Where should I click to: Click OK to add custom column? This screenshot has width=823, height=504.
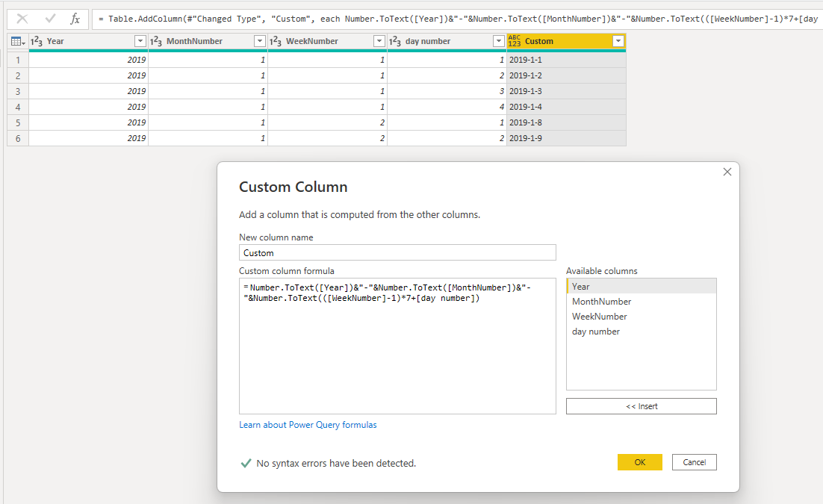tap(640, 462)
